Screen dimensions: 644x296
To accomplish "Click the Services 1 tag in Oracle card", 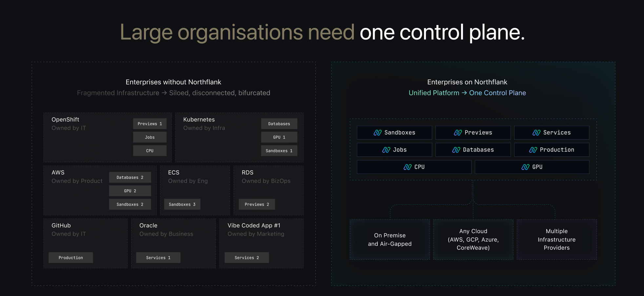I will 158,258.
